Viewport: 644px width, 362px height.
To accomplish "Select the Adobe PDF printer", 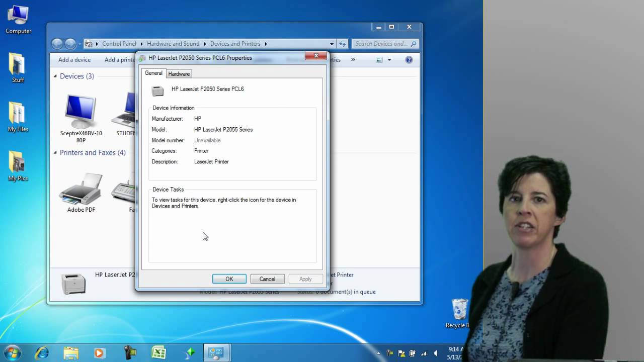I will click(x=81, y=193).
